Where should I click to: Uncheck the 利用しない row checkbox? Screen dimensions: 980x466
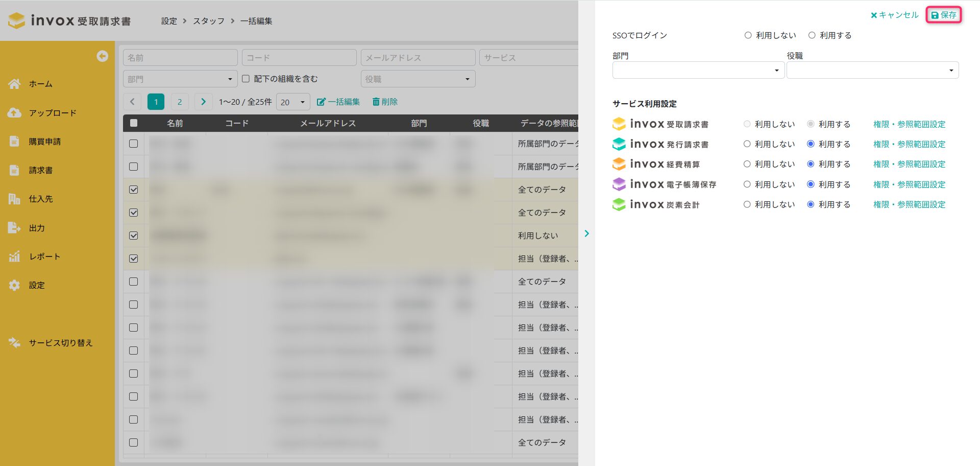tap(134, 236)
